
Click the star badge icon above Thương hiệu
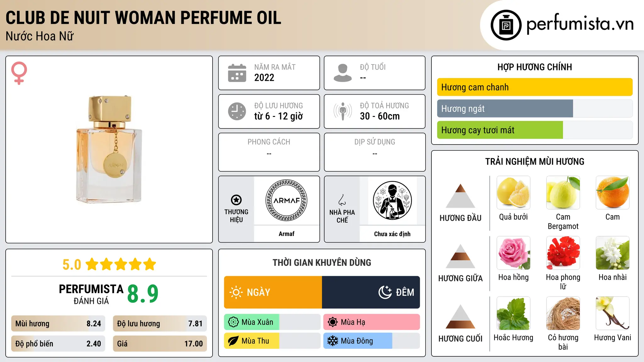click(x=236, y=200)
